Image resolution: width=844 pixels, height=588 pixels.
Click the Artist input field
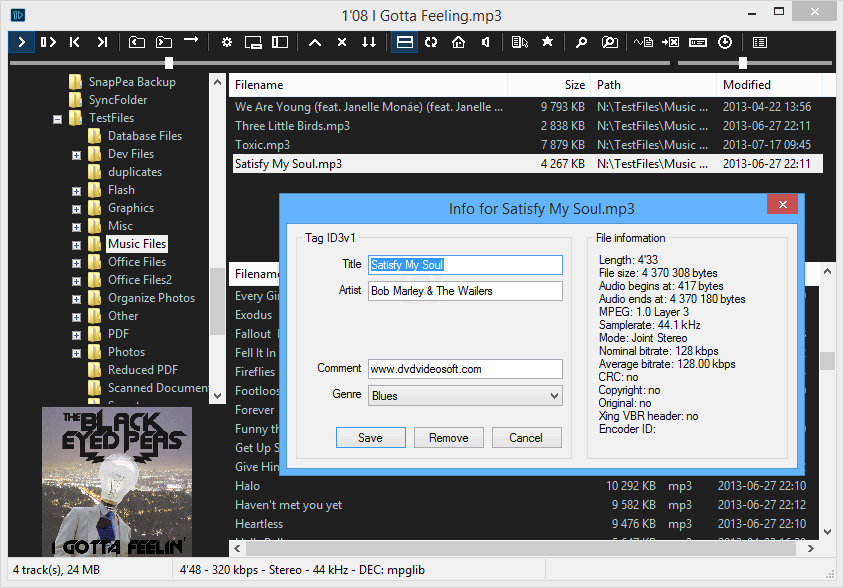click(465, 291)
